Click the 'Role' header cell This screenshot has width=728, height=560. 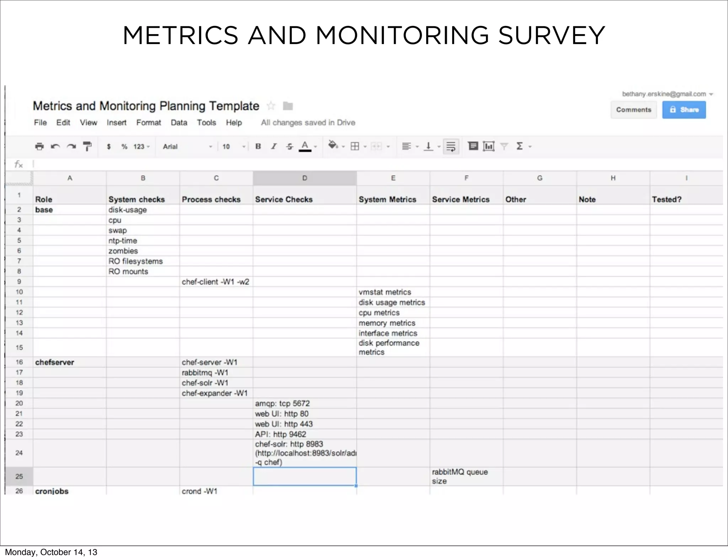tap(70, 195)
